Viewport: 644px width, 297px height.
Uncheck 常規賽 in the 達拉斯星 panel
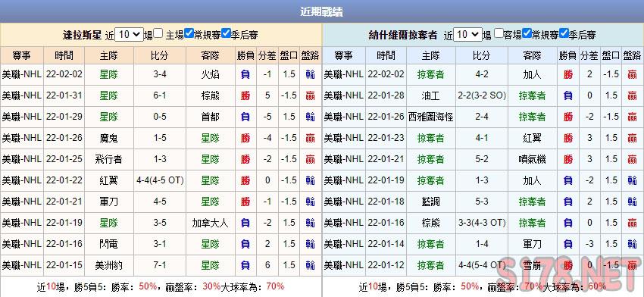[x=189, y=33]
